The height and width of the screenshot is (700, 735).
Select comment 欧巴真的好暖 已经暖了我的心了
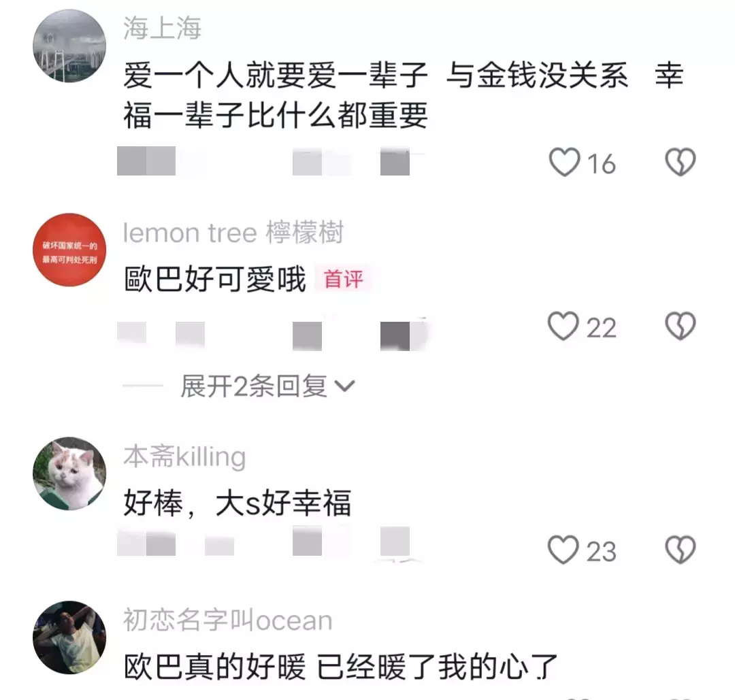(x=340, y=666)
